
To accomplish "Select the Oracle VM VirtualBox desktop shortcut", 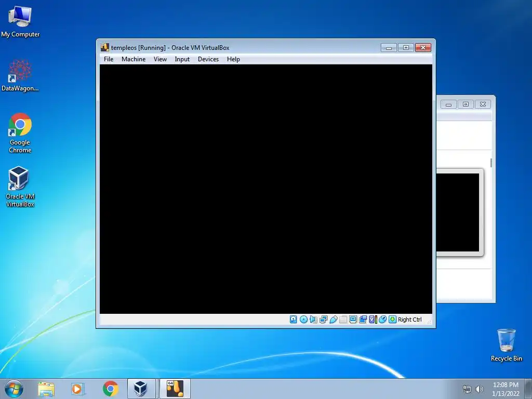I will [20, 187].
